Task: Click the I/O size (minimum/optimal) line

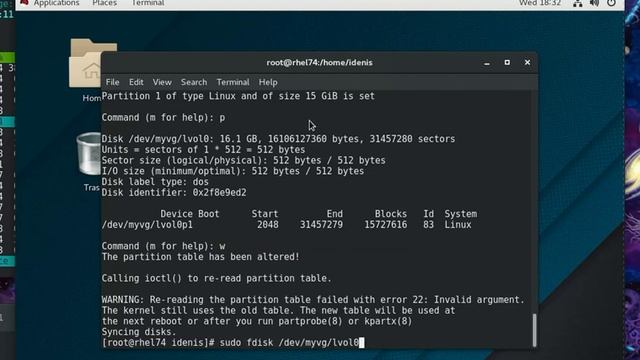Action: [x=233, y=171]
